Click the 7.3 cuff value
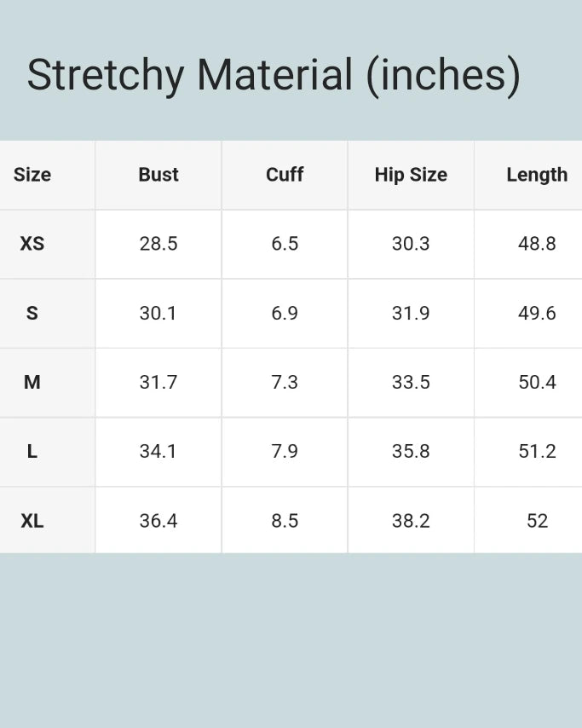The image size is (582, 728). [285, 382]
